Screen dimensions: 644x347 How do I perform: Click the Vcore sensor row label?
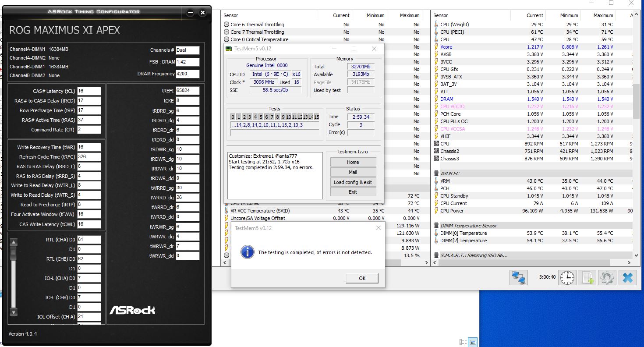tap(446, 47)
